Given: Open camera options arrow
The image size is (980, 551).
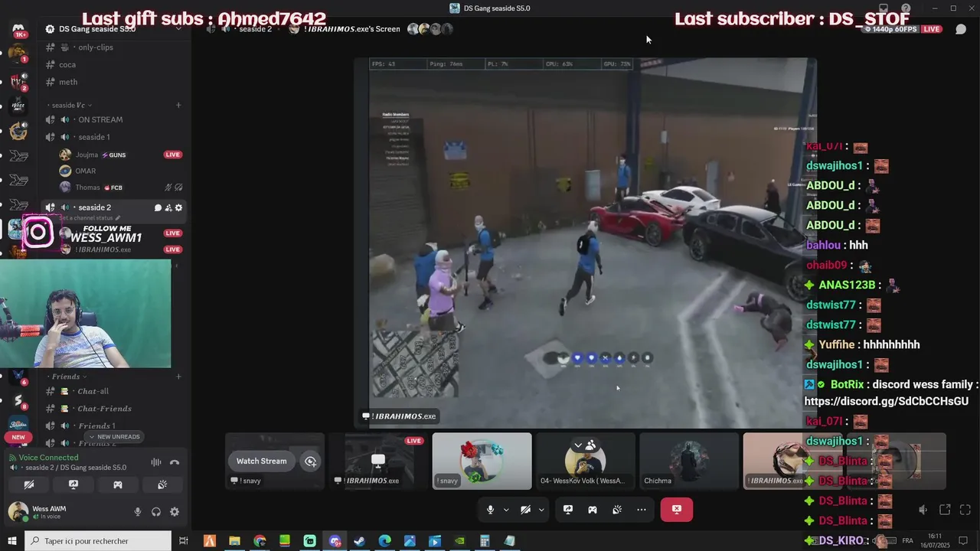Looking at the screenshot, I should click(541, 510).
